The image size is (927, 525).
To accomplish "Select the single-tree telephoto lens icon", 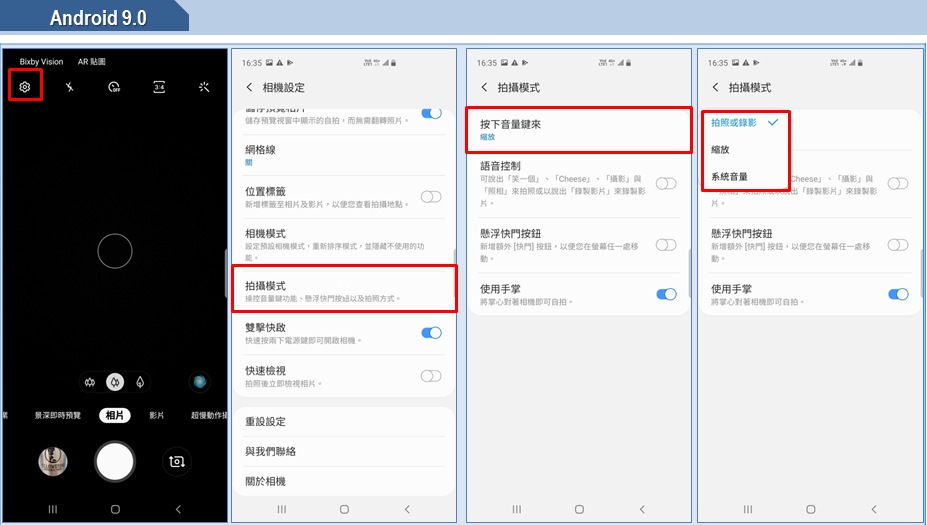I will click(x=140, y=382).
